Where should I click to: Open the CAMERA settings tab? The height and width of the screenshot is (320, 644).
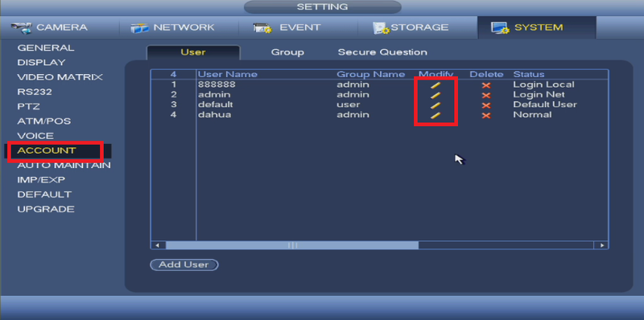click(49, 27)
